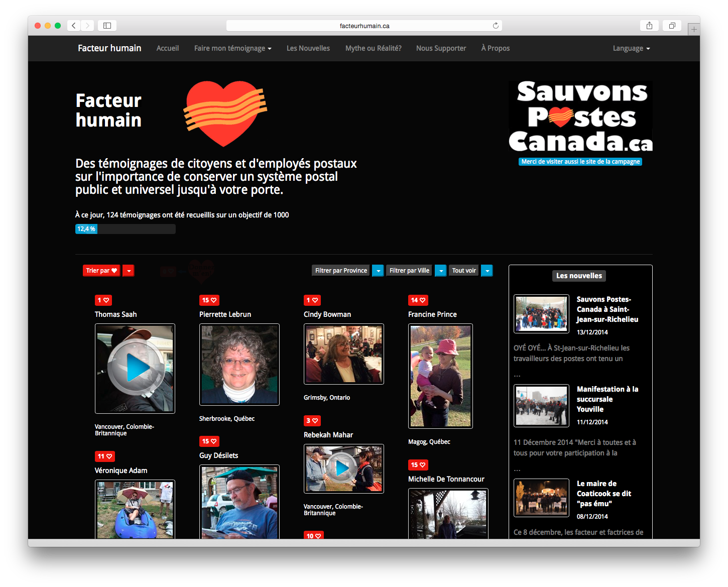Screen dimensions: 728x587
Task: Like Pierrette Lebrun's testimony heart badge
Action: coord(209,300)
